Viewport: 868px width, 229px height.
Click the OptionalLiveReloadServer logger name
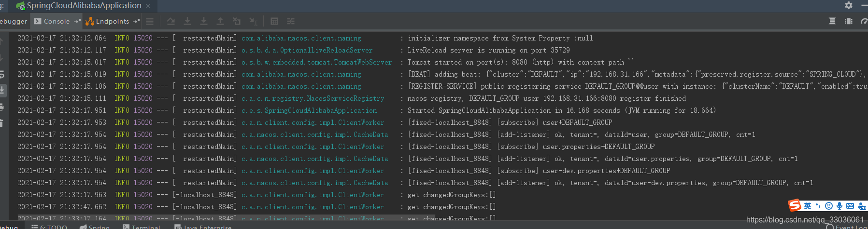[307, 50]
